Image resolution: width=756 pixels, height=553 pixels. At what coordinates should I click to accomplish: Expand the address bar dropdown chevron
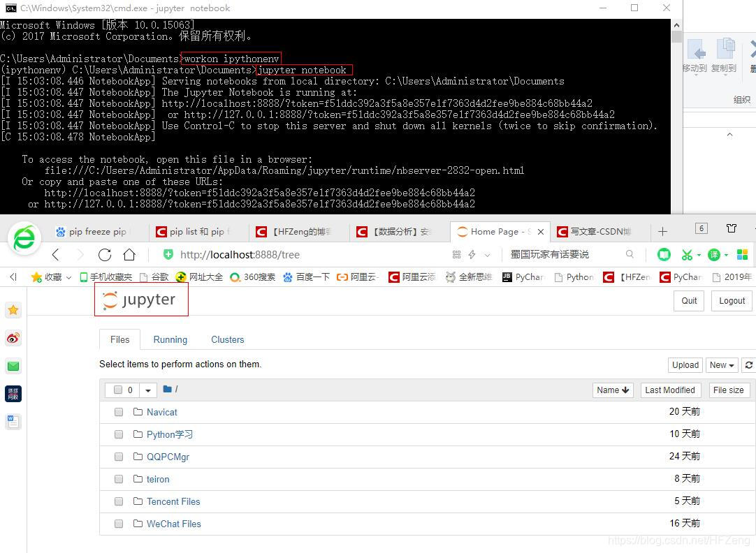pyautogui.click(x=488, y=255)
